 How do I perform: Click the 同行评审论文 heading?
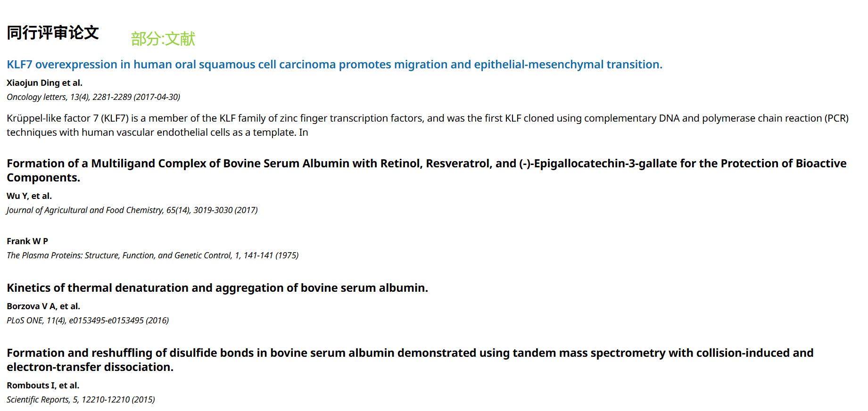[x=53, y=33]
